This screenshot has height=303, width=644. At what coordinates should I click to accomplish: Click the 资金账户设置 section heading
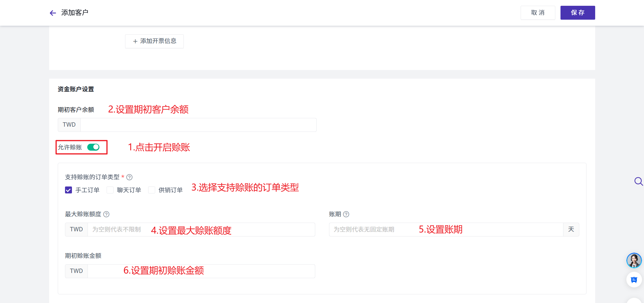(x=76, y=89)
